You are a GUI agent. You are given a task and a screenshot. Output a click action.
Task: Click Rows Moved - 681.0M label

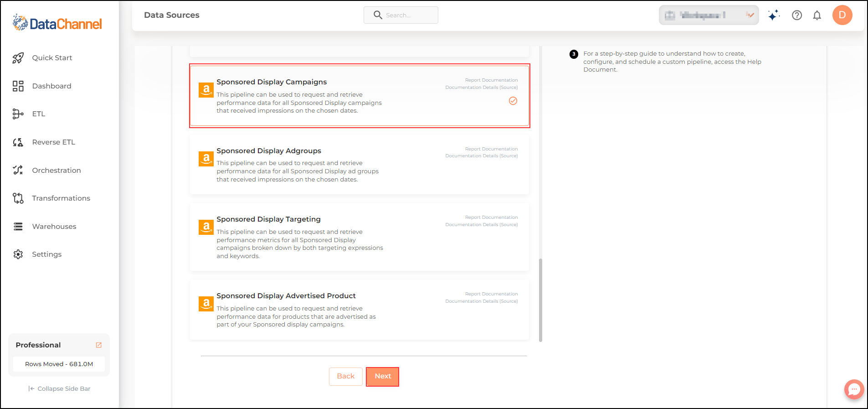tap(59, 364)
